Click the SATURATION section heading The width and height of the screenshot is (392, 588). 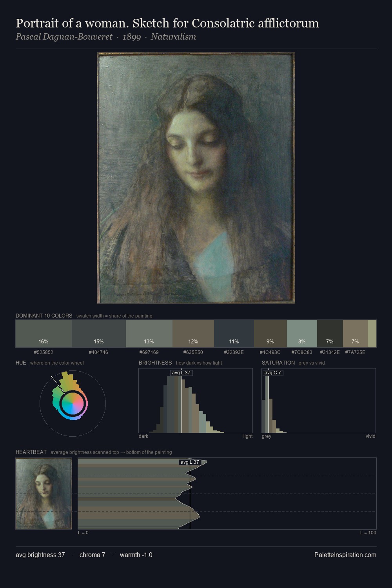278,363
